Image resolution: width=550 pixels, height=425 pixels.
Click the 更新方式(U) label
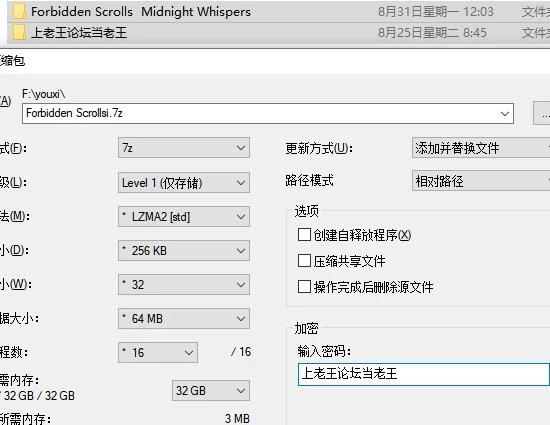pos(318,148)
